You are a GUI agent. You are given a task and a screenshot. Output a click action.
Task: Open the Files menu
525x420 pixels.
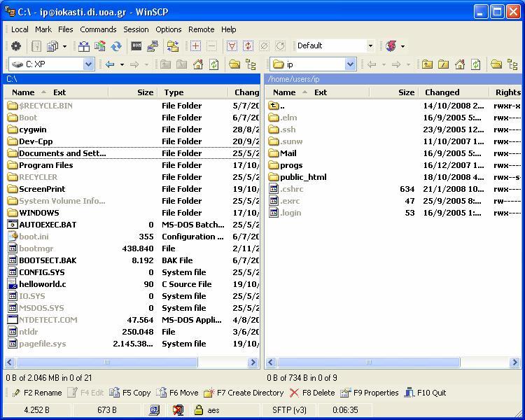(66, 29)
